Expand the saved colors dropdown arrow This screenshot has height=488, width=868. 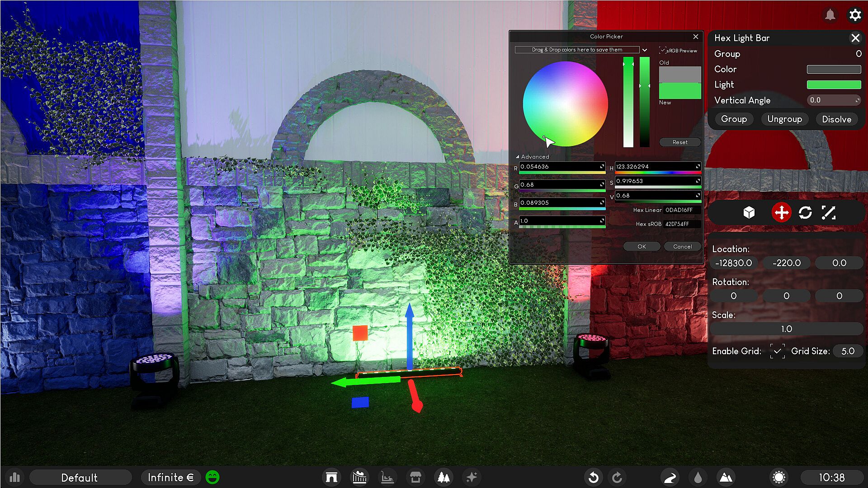(x=645, y=50)
